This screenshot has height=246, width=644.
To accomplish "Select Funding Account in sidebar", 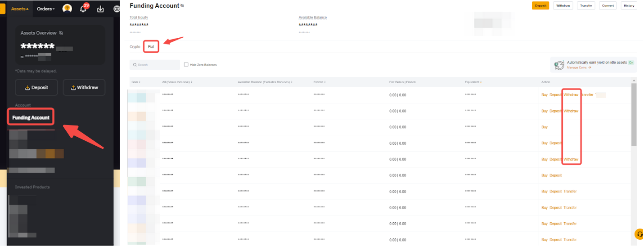I will [x=31, y=117].
